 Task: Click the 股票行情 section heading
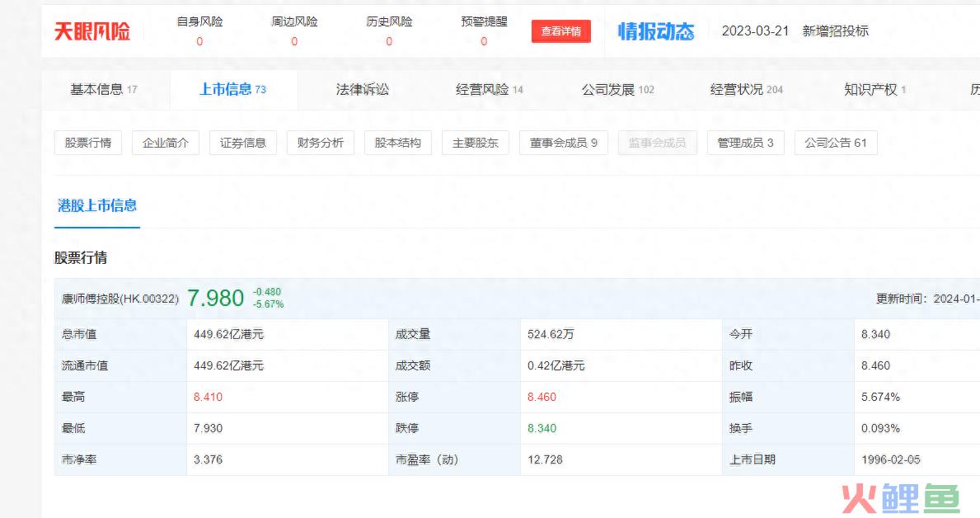pyautogui.click(x=81, y=257)
